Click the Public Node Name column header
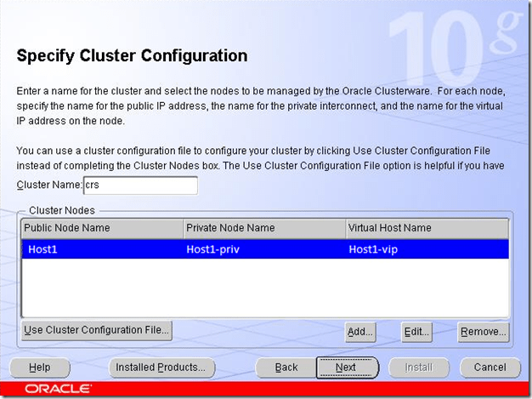Screen dimensions: 532x399 103,228
